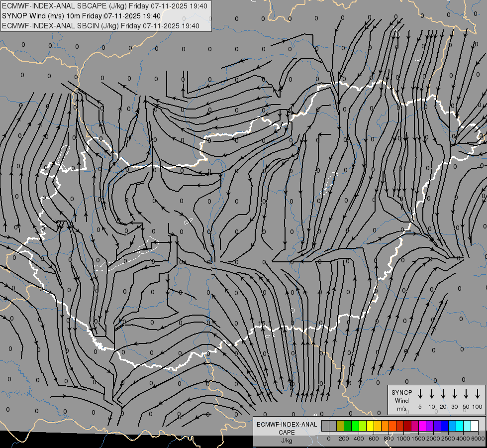The width and height of the screenshot is (487, 448).
Task: Click the wind arrow above 30 m/s
Action: coord(455,394)
